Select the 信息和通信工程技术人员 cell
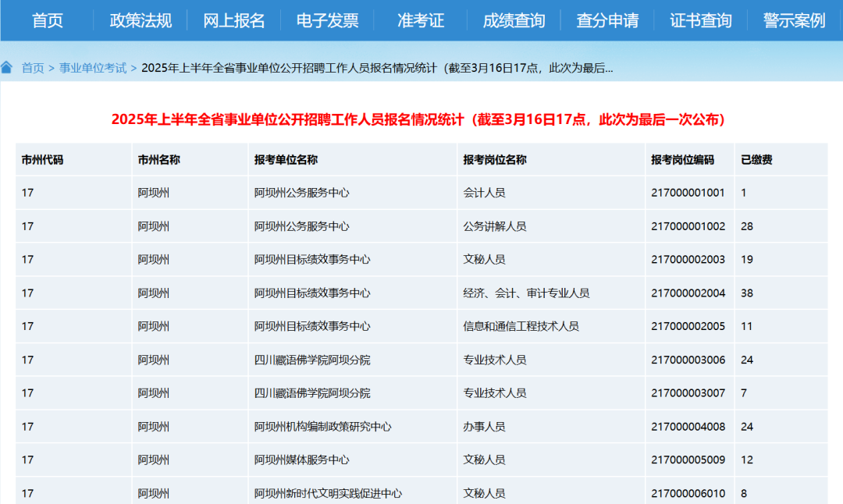The height and width of the screenshot is (504, 843). pos(521,326)
